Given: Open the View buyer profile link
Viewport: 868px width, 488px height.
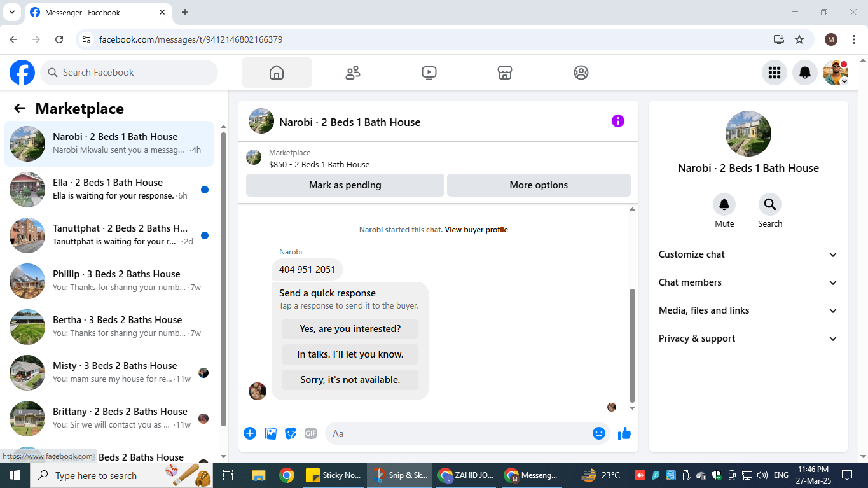Looking at the screenshot, I should tap(476, 230).
